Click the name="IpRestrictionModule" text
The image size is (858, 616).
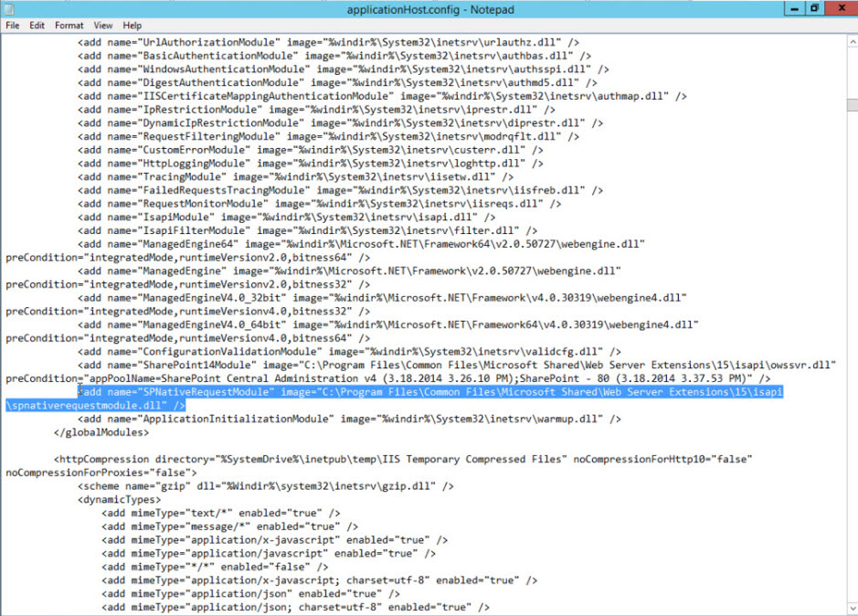point(185,110)
